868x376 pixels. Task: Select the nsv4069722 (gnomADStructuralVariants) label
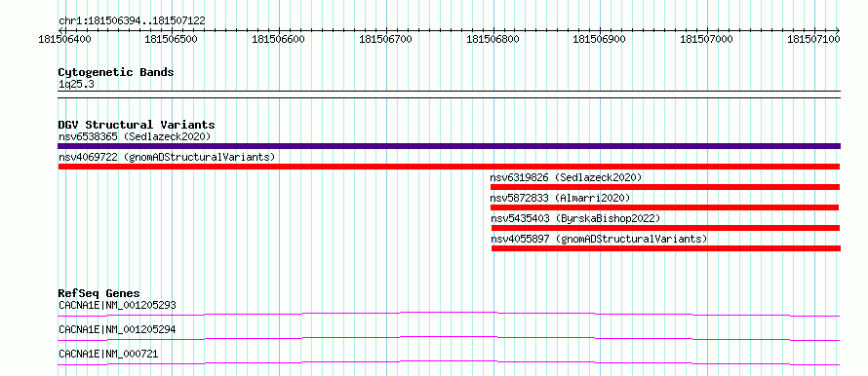tap(167, 157)
